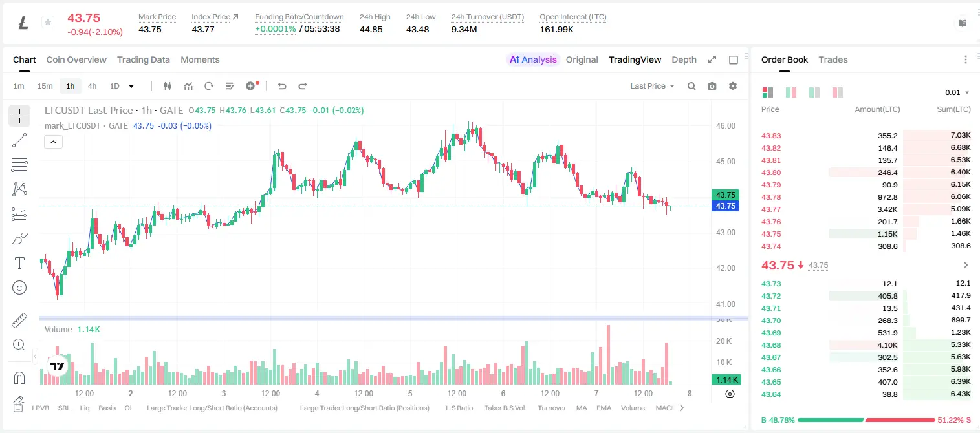Open the Last Price dropdown
Viewport: 980px width, 433px height.
[652, 86]
